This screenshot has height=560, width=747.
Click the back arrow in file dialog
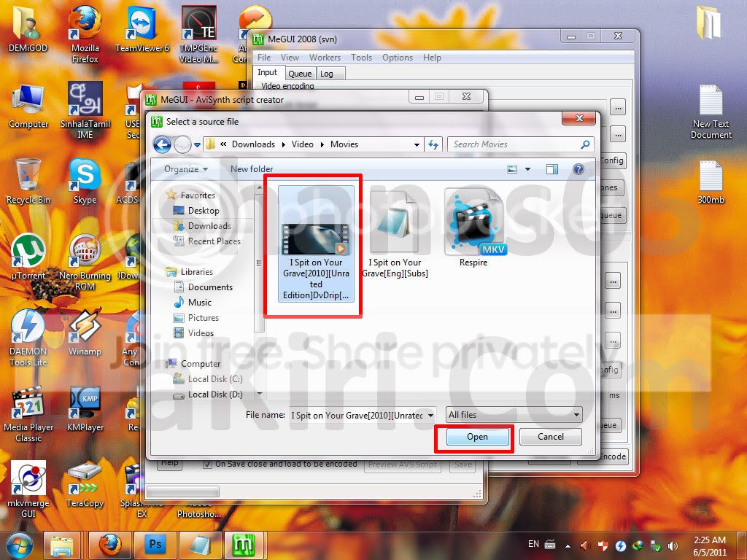[x=162, y=144]
